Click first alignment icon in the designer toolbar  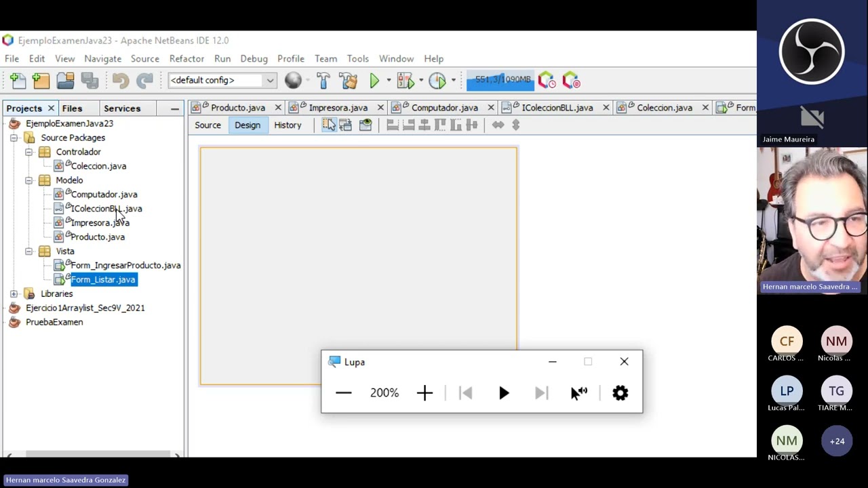pos(392,125)
